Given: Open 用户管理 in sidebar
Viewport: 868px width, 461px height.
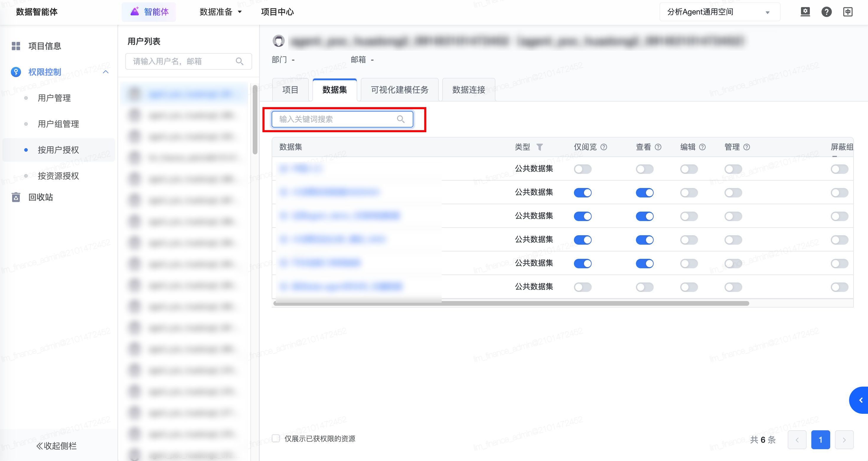Looking at the screenshot, I should (54, 98).
